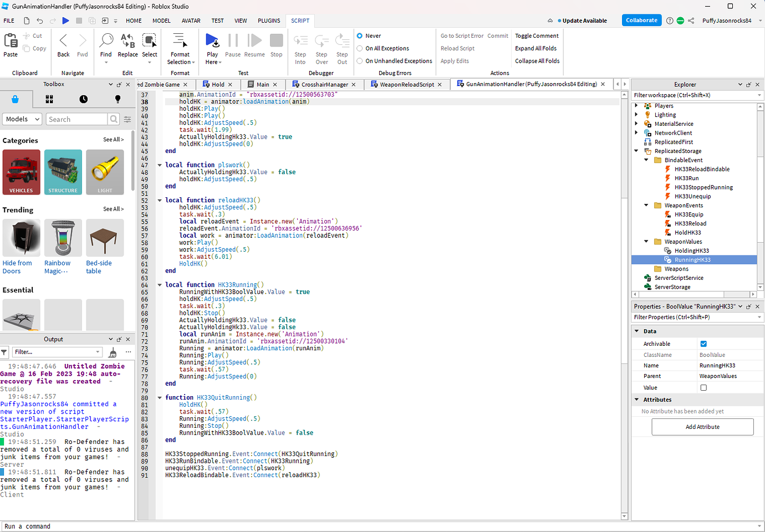Screen dimensions: 765x532
Task: Toggle the Archivable property checkbox
Action: click(703, 344)
